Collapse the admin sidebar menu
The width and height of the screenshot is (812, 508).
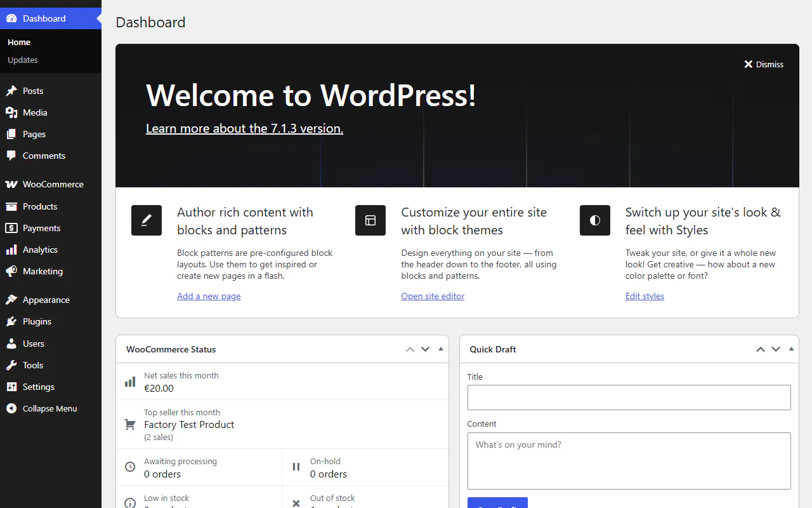coord(51,408)
